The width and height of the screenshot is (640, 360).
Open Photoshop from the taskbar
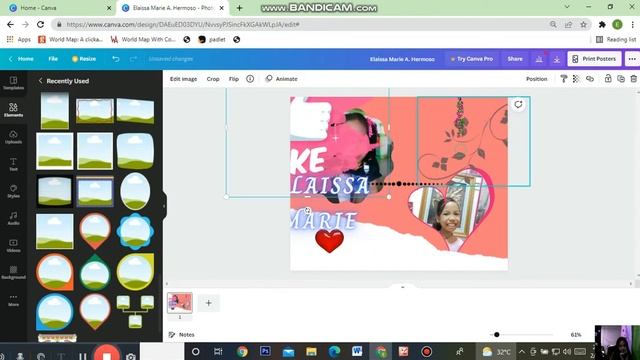pos(265,351)
